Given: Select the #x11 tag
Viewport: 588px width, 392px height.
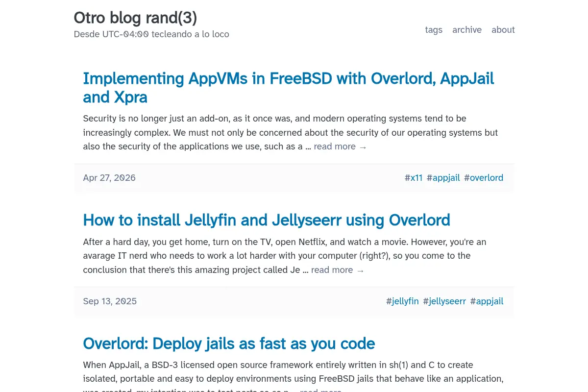Looking at the screenshot, I should tap(414, 178).
